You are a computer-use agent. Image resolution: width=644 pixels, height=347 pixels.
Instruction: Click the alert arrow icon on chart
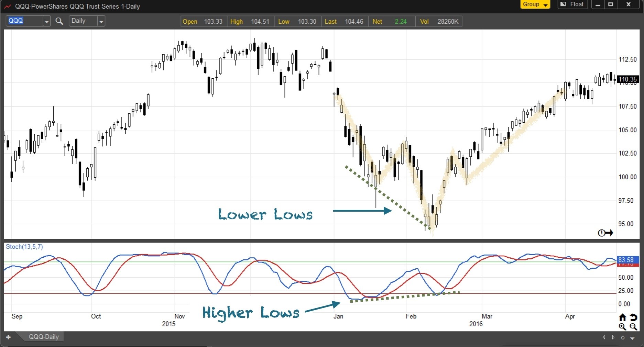click(605, 233)
